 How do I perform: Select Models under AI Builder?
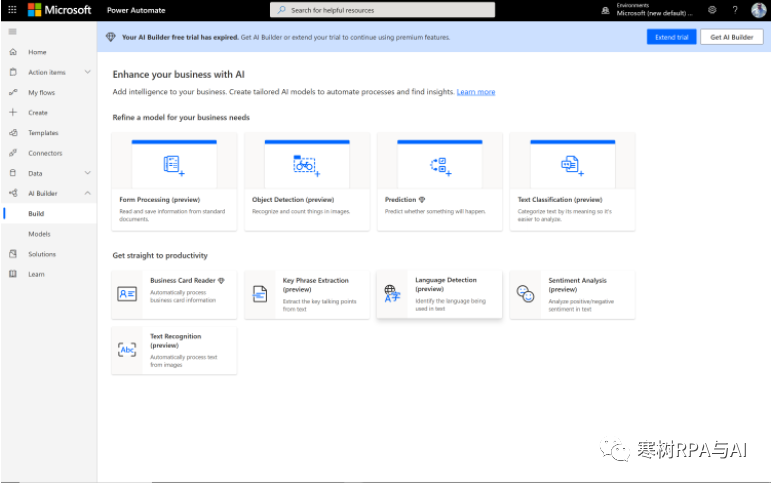click(39, 234)
